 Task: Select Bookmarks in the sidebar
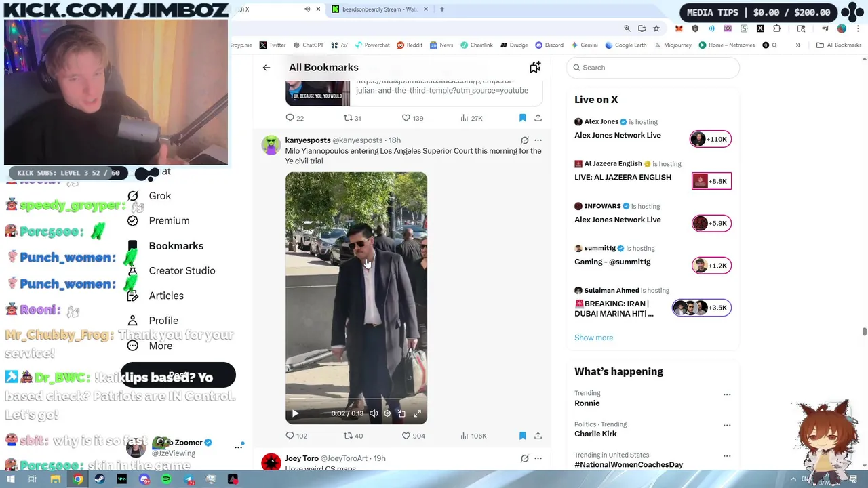(x=166, y=246)
